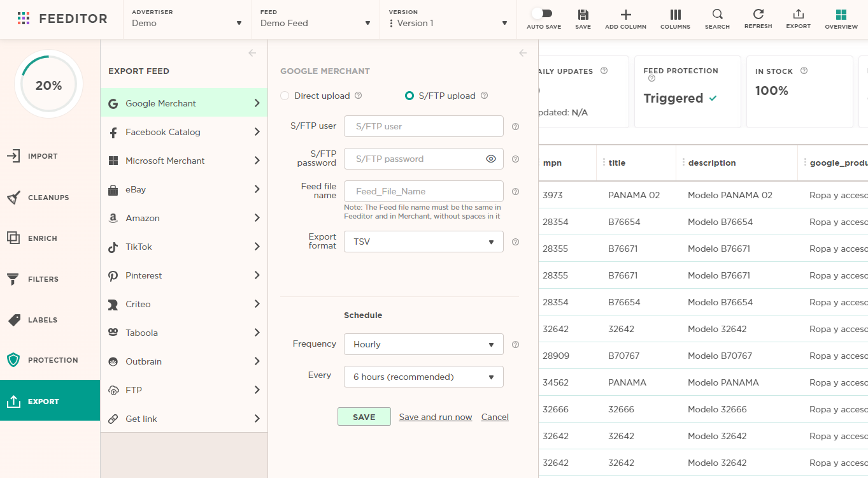868x478 pixels.
Task: Select Pinterest export option
Action: point(184,275)
